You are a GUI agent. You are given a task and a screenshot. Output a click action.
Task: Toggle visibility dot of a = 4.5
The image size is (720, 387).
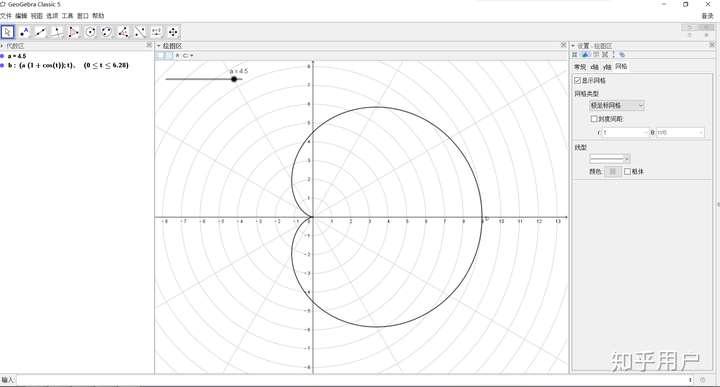pyautogui.click(x=2, y=56)
